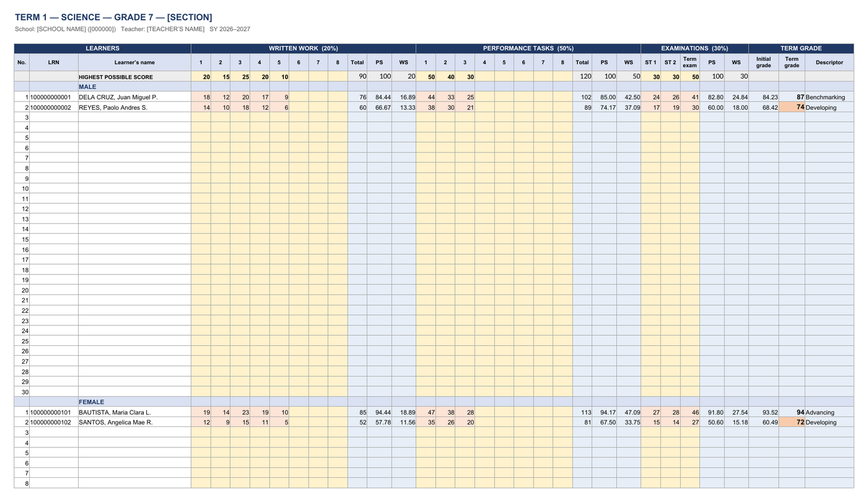Image resolution: width=868 pixels, height=502 pixels.
Task: Click the EXAMINATIONS (30%) section header
Action: click(694, 48)
